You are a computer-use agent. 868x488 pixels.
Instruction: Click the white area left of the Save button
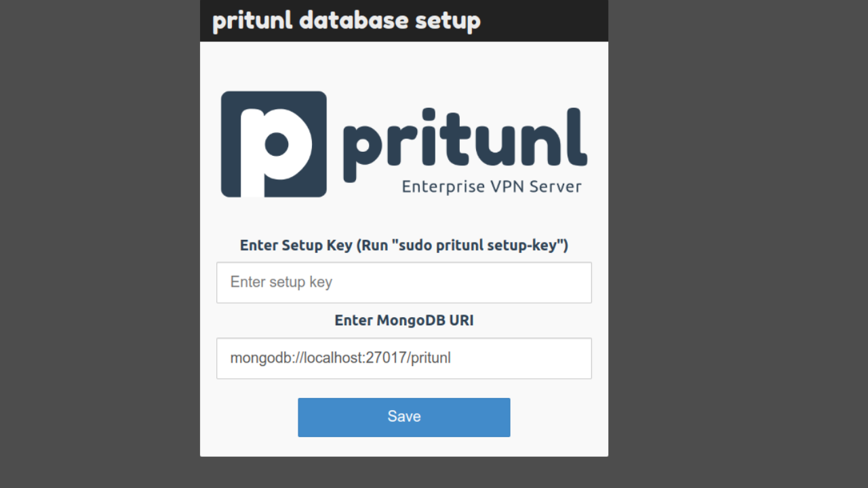[250, 418]
